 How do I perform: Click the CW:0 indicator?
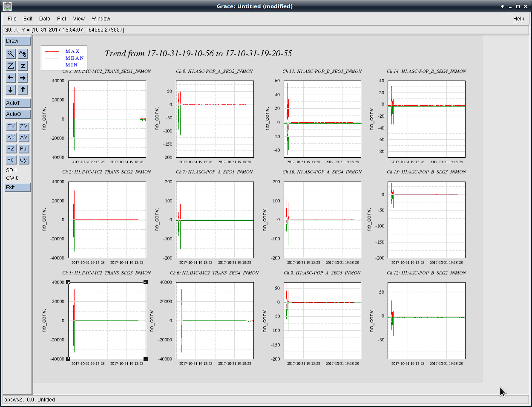12,178
